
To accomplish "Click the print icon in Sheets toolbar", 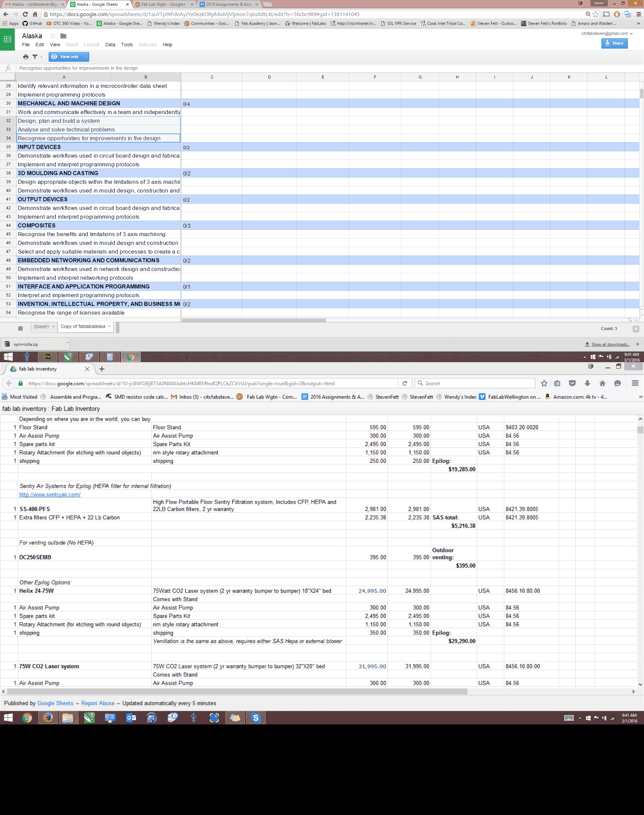I will 25,57.
